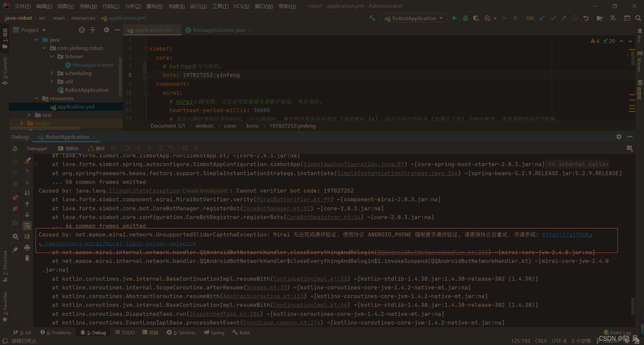
Task: Open the 重构(R) menu
Action: [x=154, y=6]
